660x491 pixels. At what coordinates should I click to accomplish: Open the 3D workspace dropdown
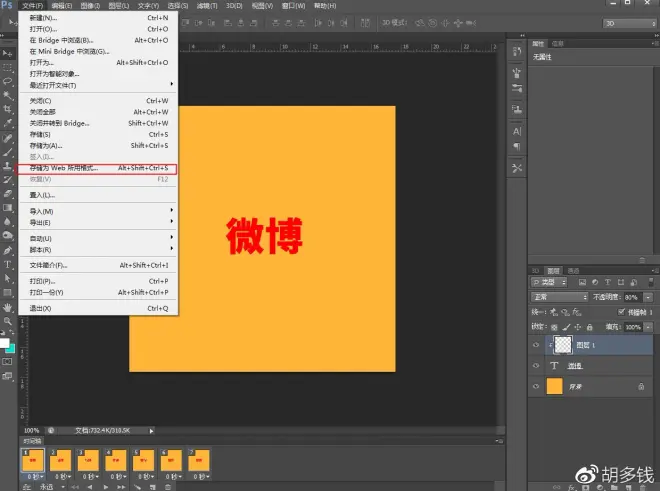pyautogui.click(x=629, y=24)
